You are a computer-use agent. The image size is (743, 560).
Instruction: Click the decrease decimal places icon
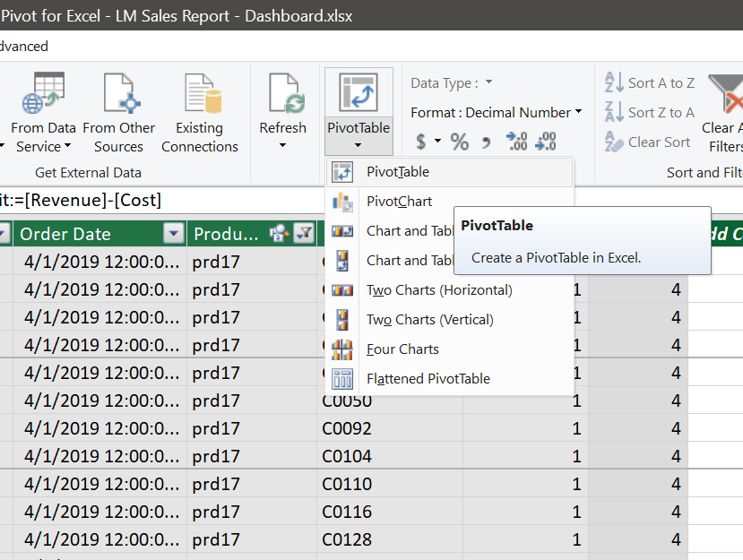pyautogui.click(x=546, y=142)
